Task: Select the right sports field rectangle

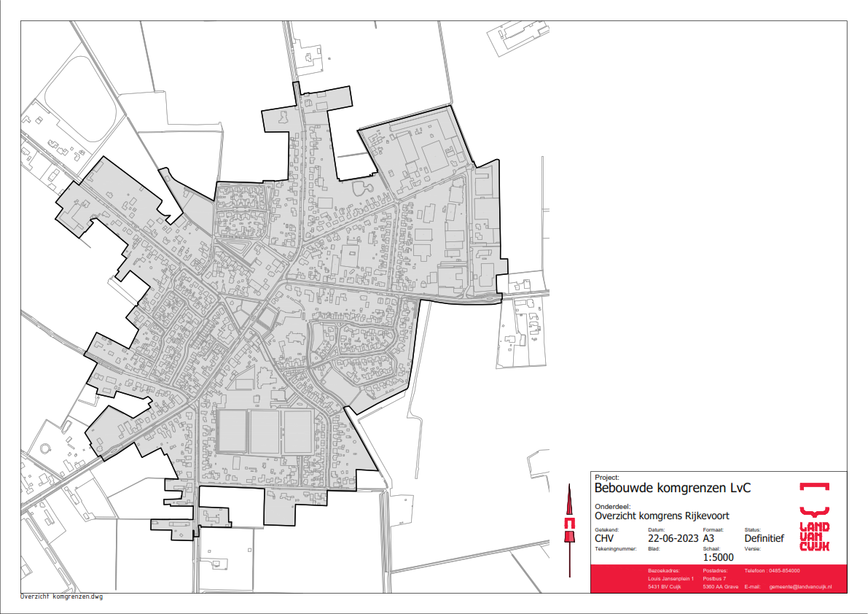Action: click(298, 432)
